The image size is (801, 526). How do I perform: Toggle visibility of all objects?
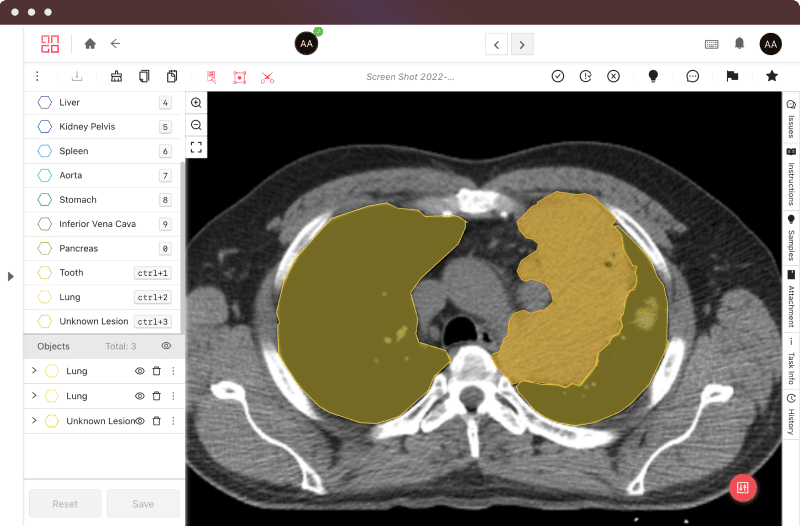point(166,346)
